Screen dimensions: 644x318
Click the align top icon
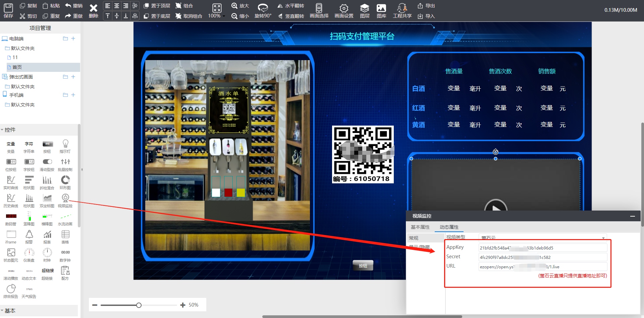[x=107, y=16]
